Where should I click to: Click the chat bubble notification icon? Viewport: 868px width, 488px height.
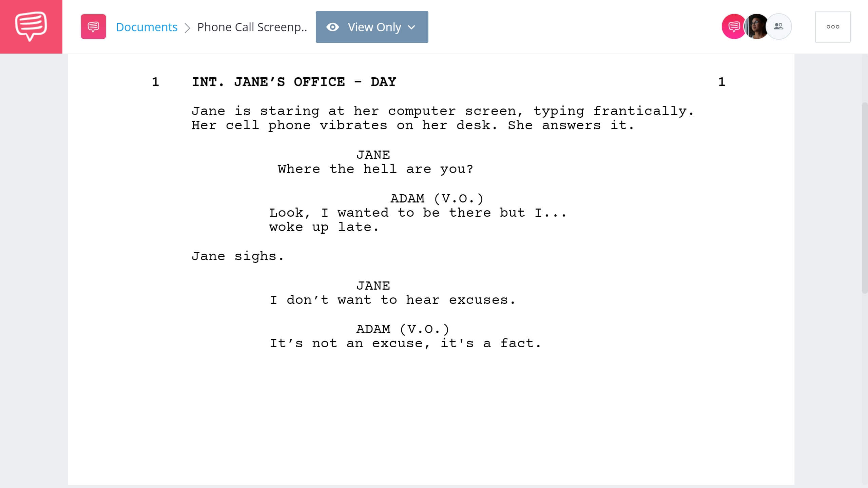(x=732, y=27)
